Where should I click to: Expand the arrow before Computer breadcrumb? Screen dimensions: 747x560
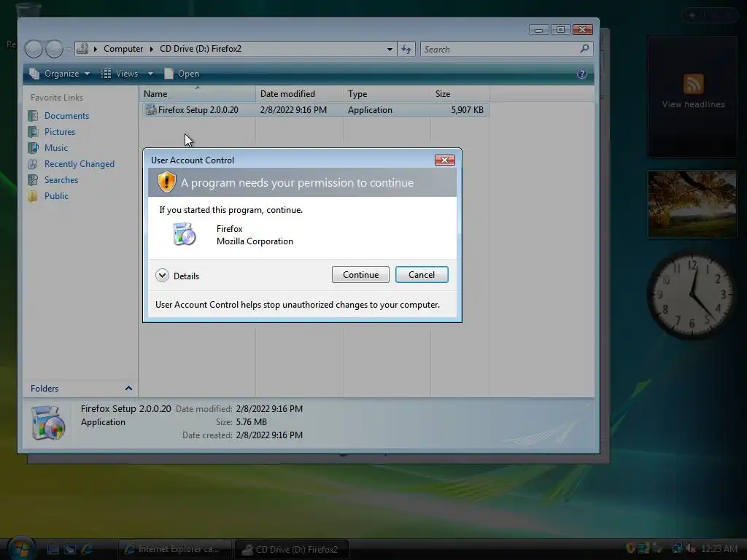[96, 49]
